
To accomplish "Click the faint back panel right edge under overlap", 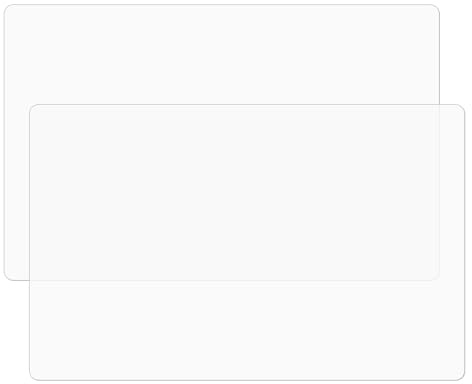I will click(x=439, y=192).
